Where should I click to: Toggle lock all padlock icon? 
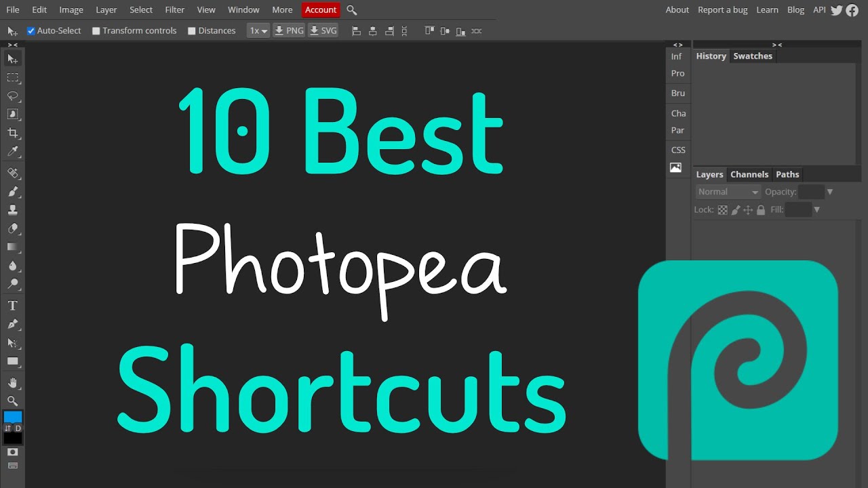pyautogui.click(x=761, y=210)
